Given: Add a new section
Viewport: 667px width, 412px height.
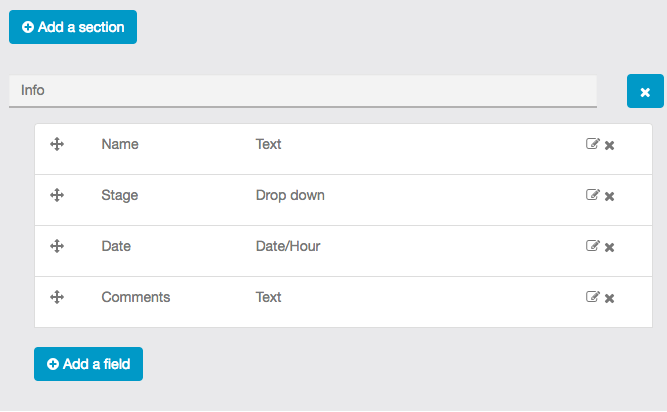Looking at the screenshot, I should pos(73,27).
